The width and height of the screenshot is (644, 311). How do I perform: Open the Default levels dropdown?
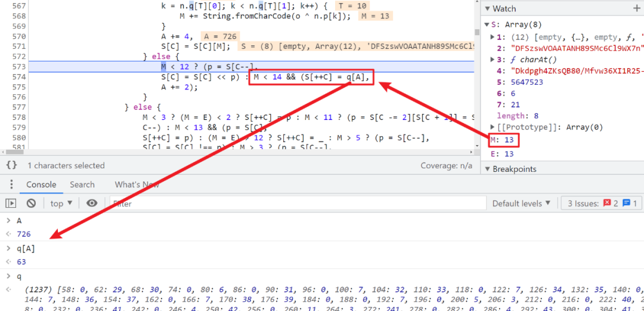pyautogui.click(x=522, y=203)
